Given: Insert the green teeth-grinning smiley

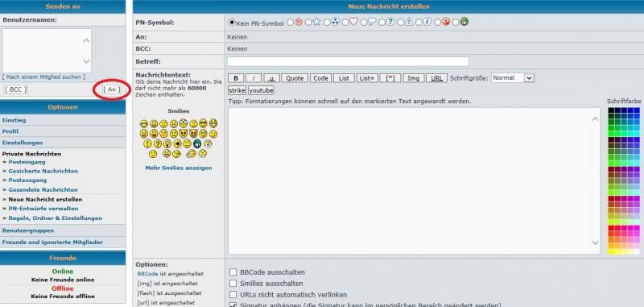Looking at the screenshot, I should (197, 143).
